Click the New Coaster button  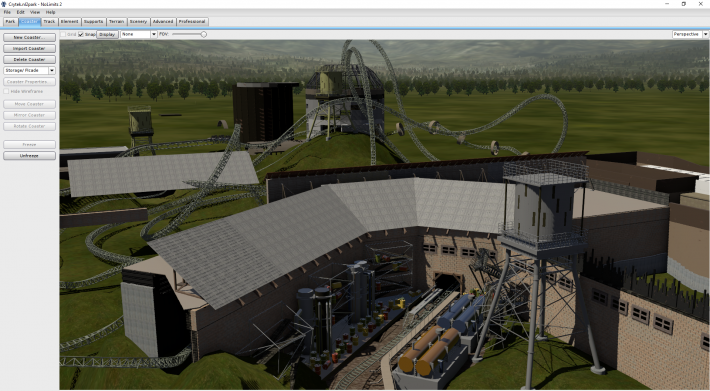click(x=29, y=38)
